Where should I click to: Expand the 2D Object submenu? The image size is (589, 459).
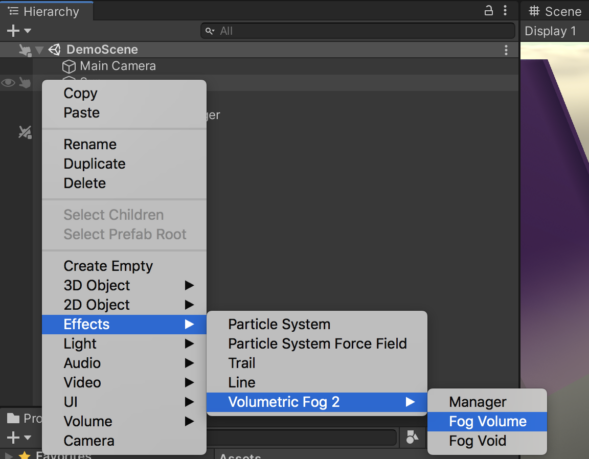(124, 305)
